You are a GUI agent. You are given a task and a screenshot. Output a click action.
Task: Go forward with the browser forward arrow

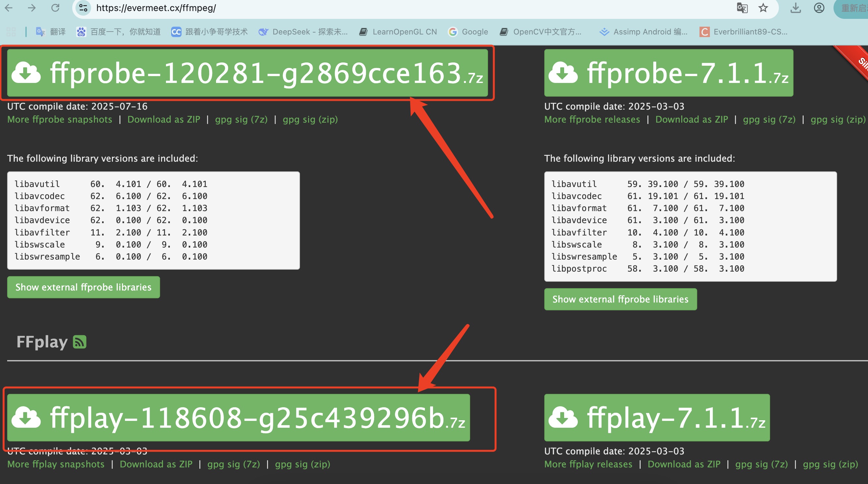32,8
